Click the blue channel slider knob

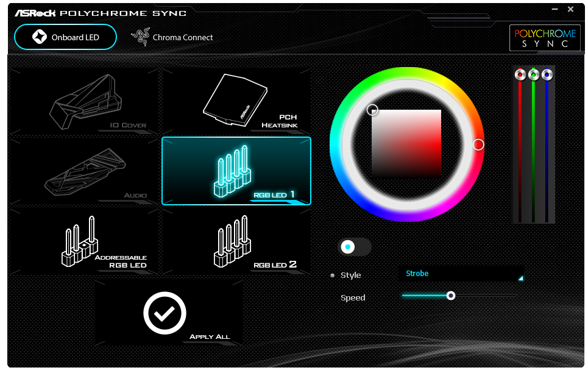point(547,75)
